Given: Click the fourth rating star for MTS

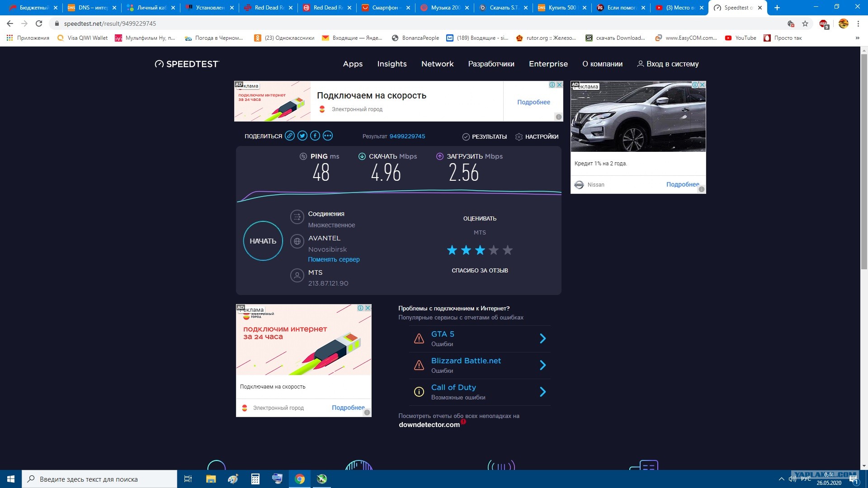Looking at the screenshot, I should (494, 250).
